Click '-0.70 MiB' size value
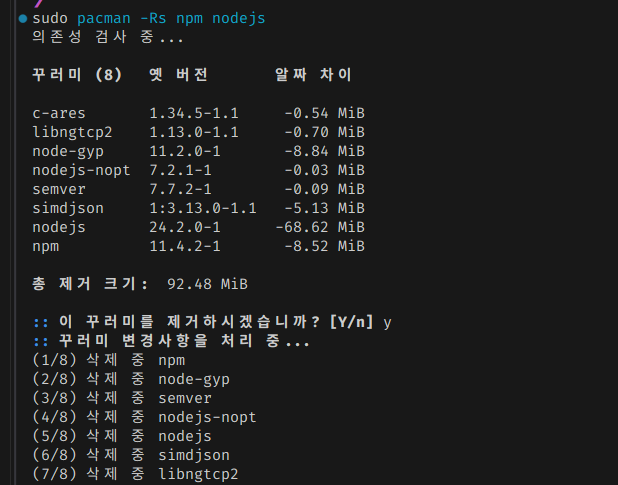Screen dimensions: 618x485 [x=324, y=132]
